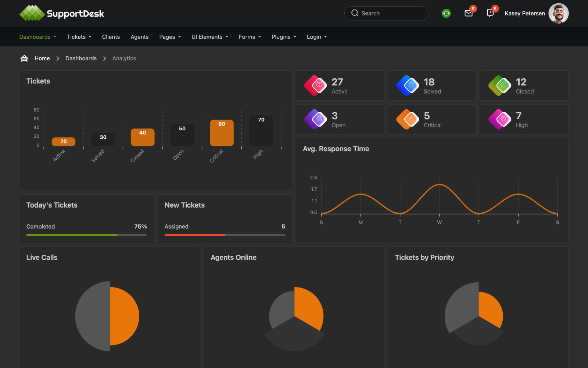Click inside the Search input field

[386, 13]
